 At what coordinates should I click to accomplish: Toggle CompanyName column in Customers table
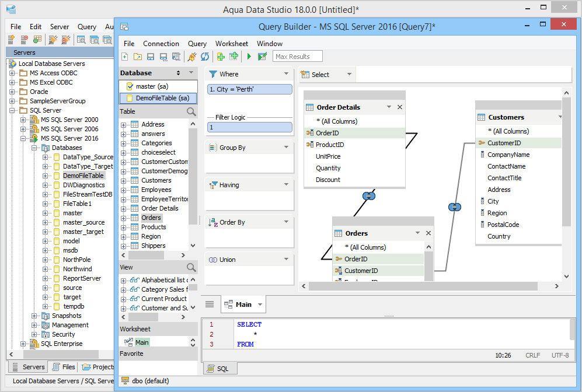(518, 155)
